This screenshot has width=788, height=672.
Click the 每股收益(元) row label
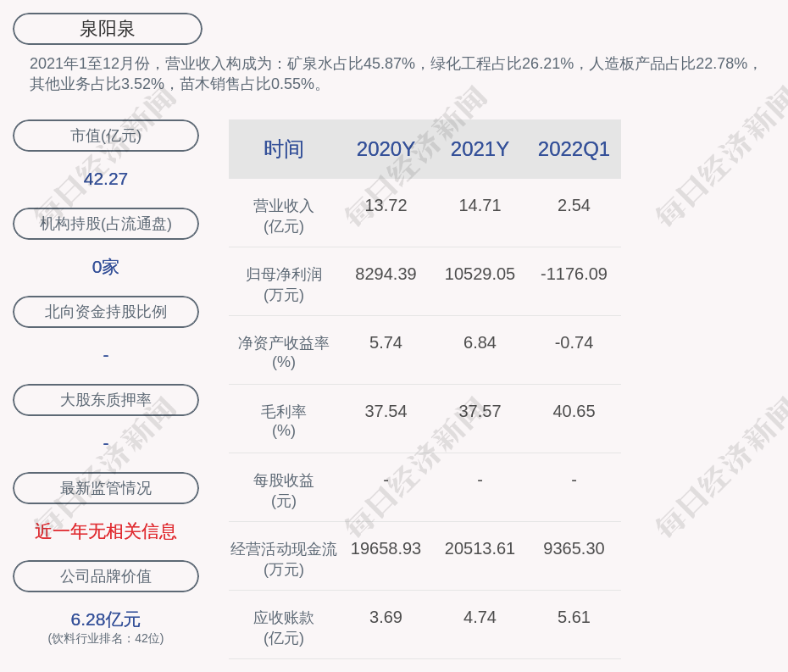284,491
